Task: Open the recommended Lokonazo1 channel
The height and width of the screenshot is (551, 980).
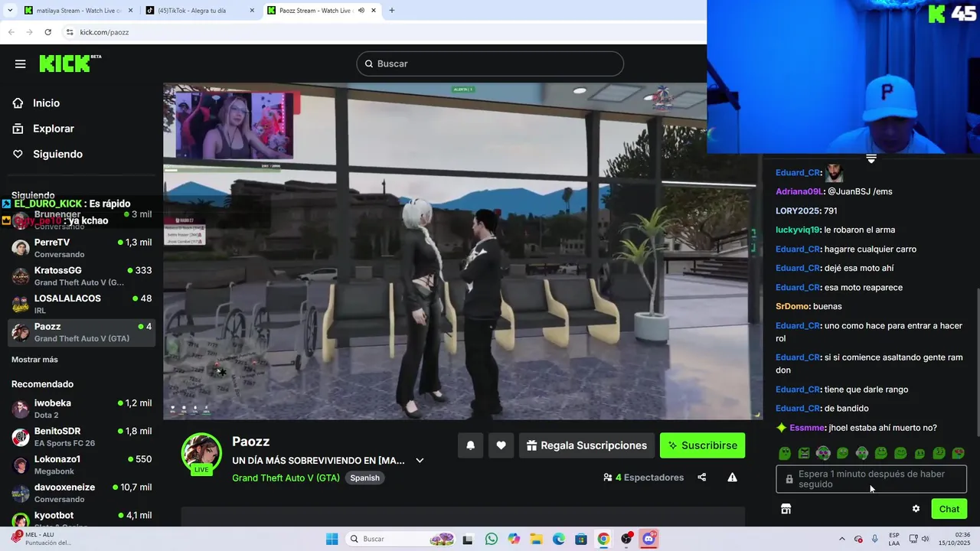Action: tap(81, 465)
